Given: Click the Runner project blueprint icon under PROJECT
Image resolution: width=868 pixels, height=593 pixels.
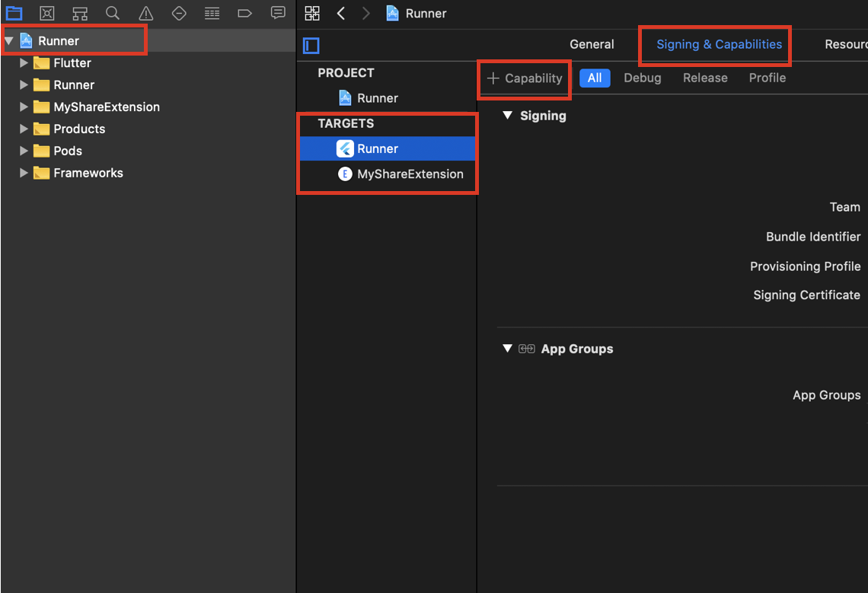Looking at the screenshot, I should 345,98.
